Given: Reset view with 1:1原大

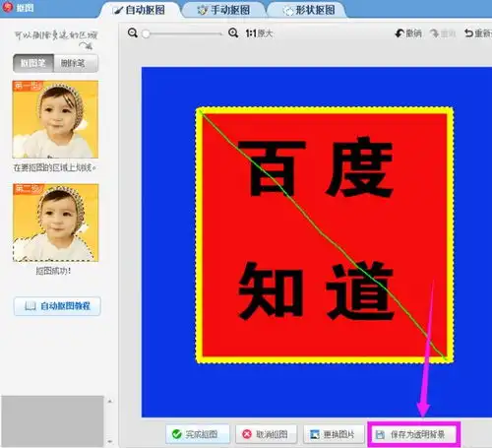Looking at the screenshot, I should pyautogui.click(x=259, y=33).
